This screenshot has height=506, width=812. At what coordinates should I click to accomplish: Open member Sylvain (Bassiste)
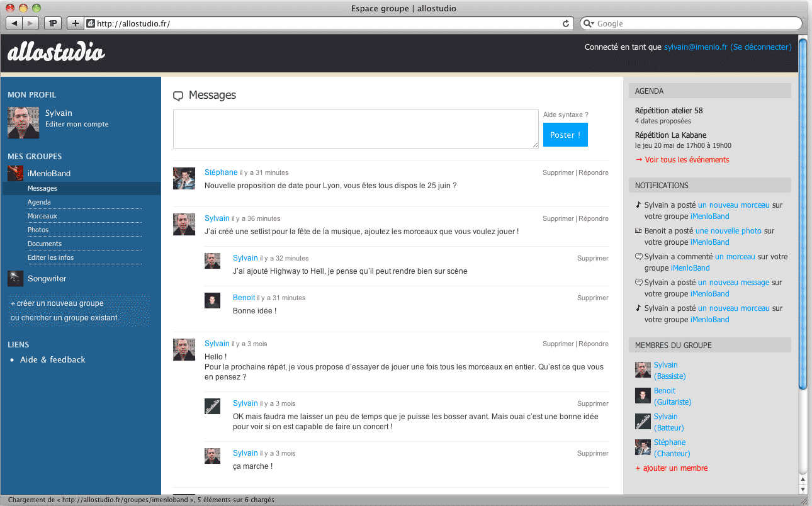pos(670,371)
